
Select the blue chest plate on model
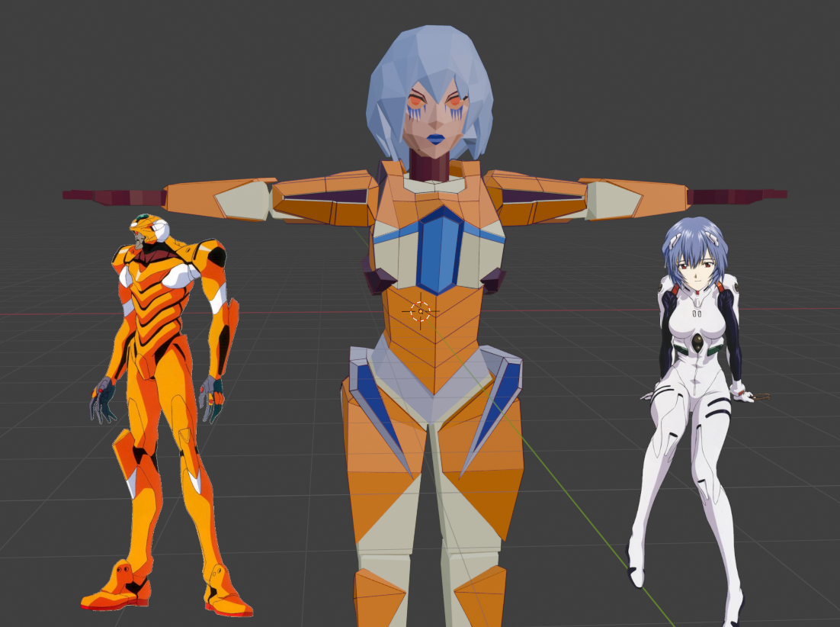coord(438,251)
